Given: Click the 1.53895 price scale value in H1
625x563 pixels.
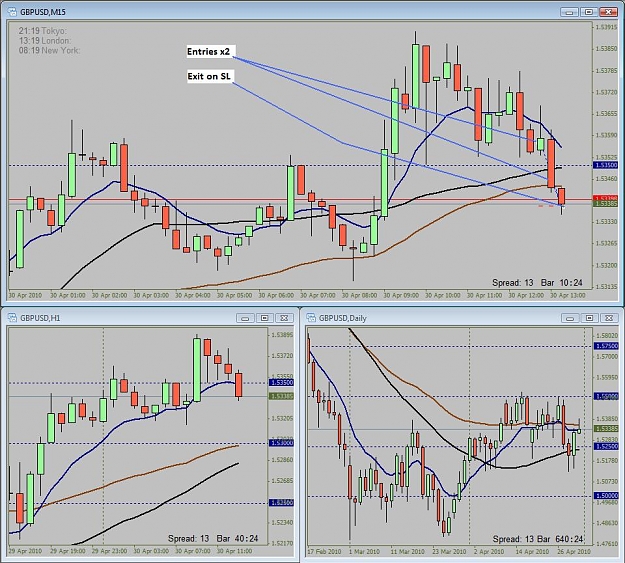Looking at the screenshot, I should (282, 335).
